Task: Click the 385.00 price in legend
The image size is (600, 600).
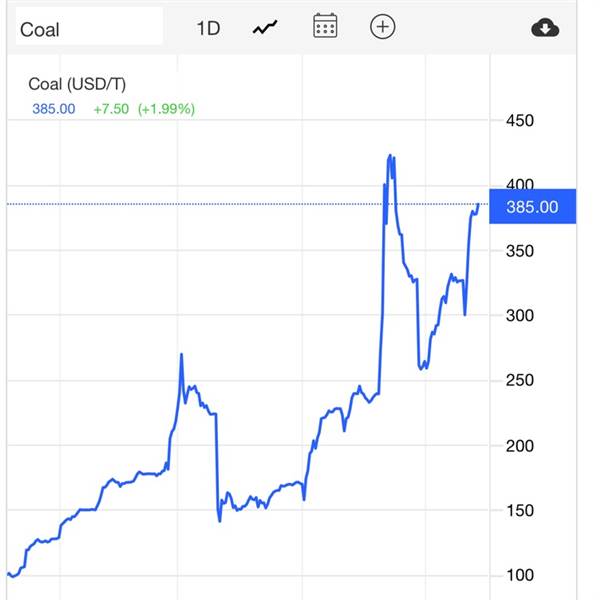Action: (x=54, y=109)
